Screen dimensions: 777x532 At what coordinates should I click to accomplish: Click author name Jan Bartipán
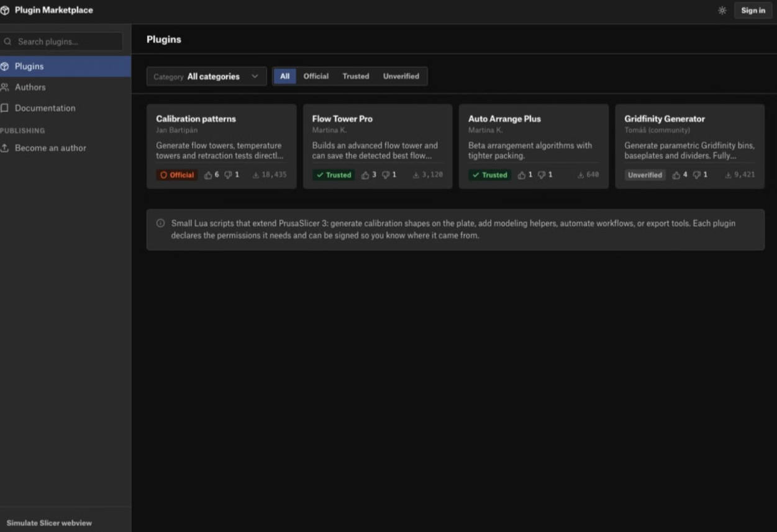click(176, 130)
